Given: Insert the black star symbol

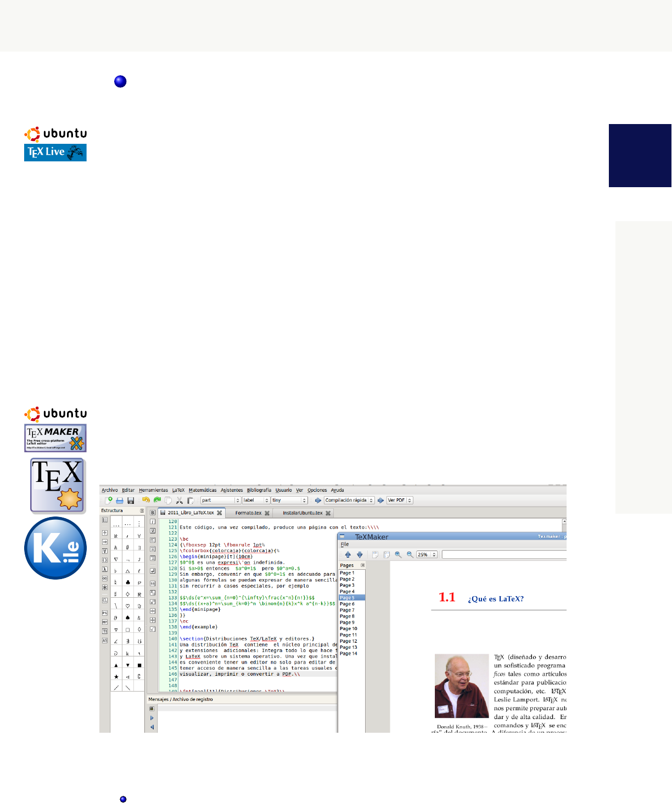Looking at the screenshot, I should [x=116, y=676].
